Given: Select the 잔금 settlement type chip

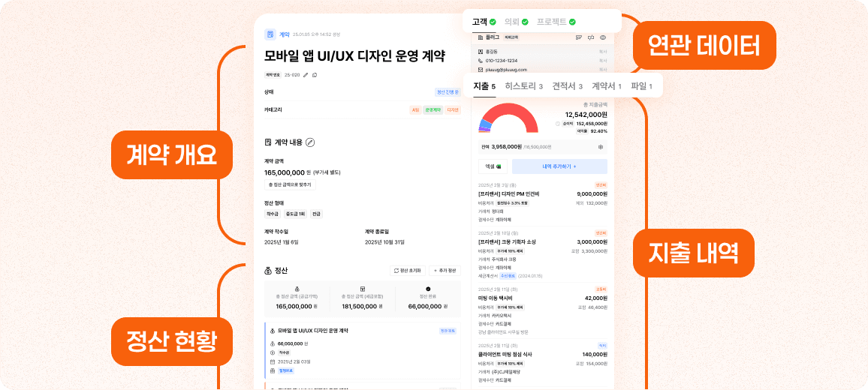Looking at the screenshot, I should pos(316,214).
